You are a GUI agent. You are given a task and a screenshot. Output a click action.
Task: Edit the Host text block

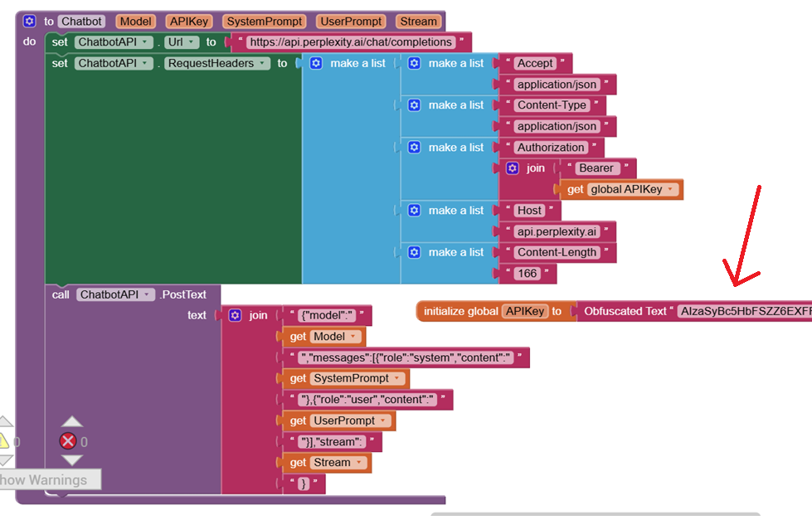tap(529, 210)
